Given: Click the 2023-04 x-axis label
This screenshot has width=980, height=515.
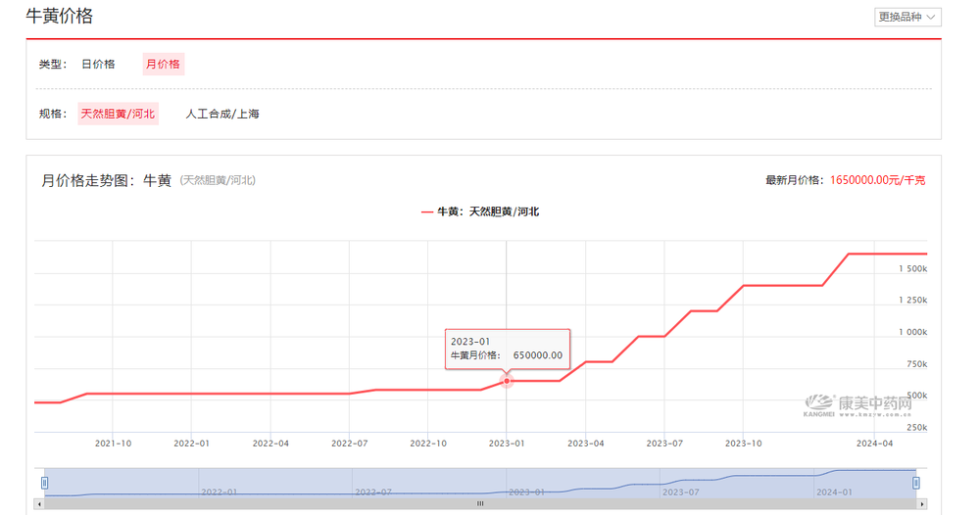Looking at the screenshot, I should point(586,444).
